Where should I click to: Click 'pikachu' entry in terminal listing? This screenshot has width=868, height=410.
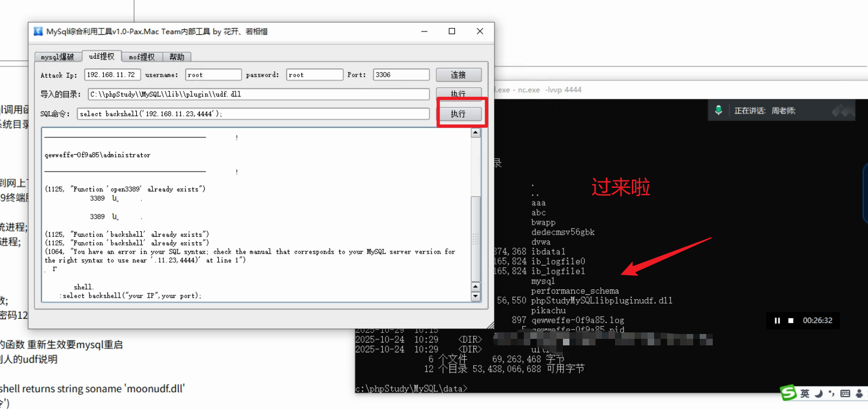coord(548,311)
